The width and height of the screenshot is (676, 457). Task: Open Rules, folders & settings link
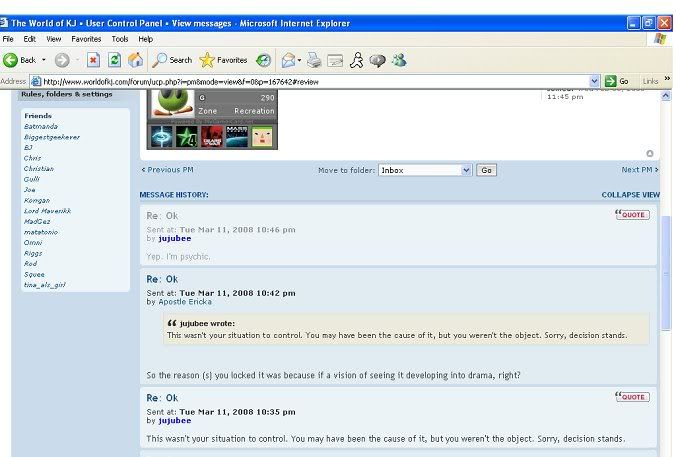(67, 94)
